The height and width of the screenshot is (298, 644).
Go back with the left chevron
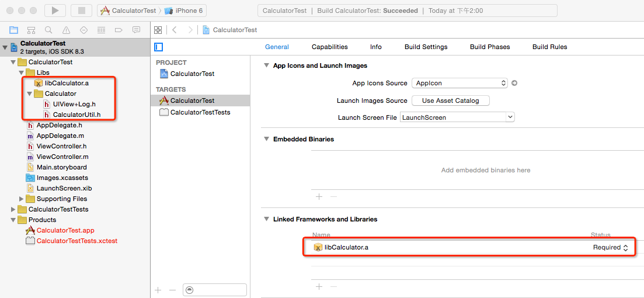(x=175, y=30)
